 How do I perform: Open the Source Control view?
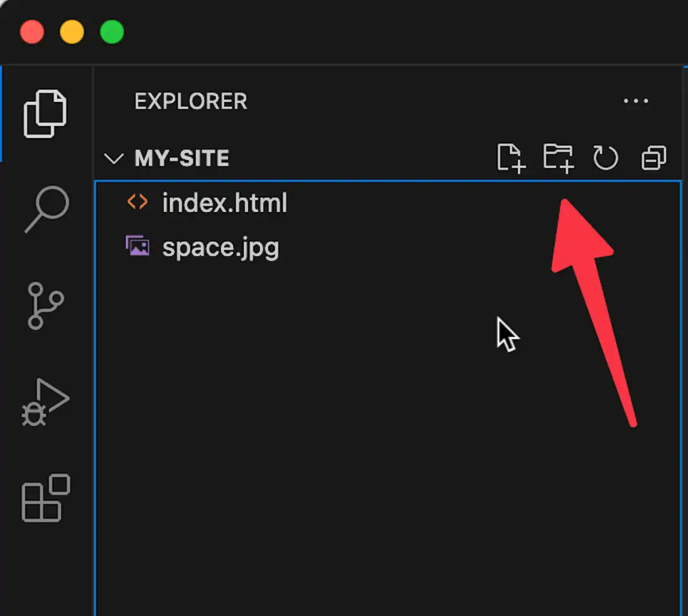point(45,306)
